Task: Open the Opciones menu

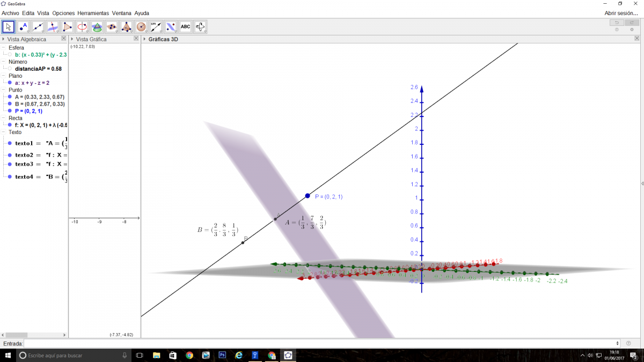Action: click(63, 13)
